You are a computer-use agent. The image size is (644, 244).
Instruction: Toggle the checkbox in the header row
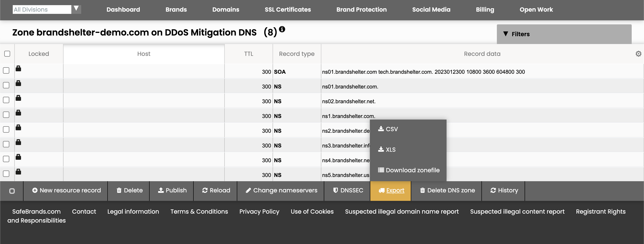[x=7, y=54]
